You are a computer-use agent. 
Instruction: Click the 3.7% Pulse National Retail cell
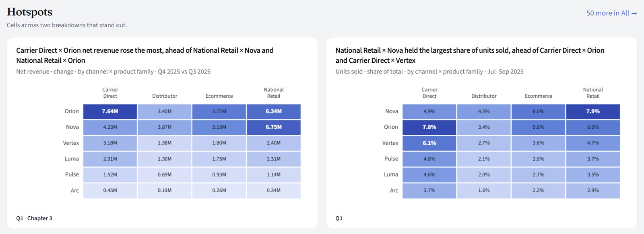593,159
